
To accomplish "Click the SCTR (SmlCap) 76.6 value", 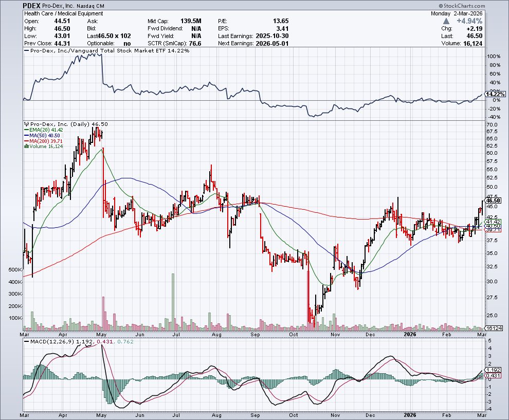I will [x=194, y=44].
